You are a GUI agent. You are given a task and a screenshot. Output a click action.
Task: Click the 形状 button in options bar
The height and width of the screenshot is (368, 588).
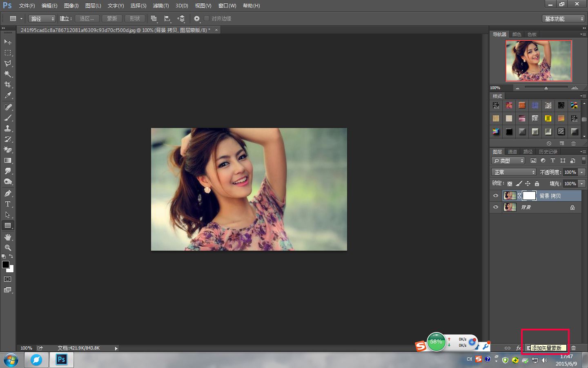point(135,19)
